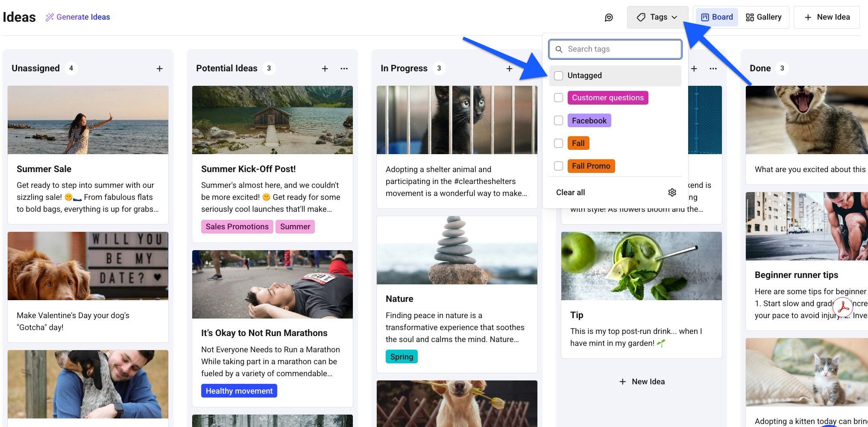Select the teal Spring tag on the Nature card
The height and width of the screenshot is (427, 868).
[x=401, y=356]
